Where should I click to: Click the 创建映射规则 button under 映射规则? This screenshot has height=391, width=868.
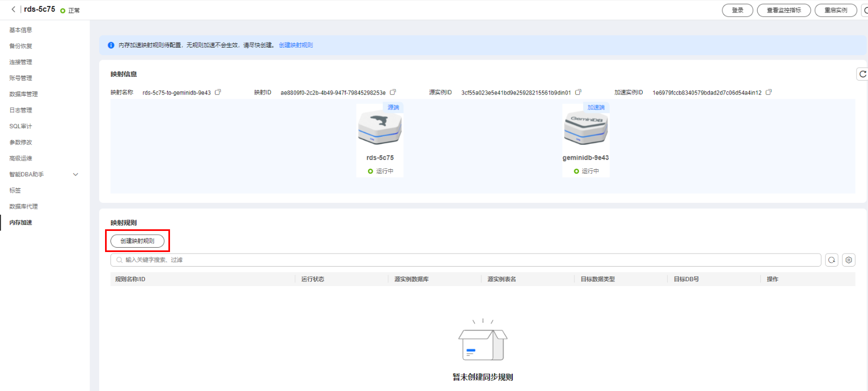click(x=138, y=241)
